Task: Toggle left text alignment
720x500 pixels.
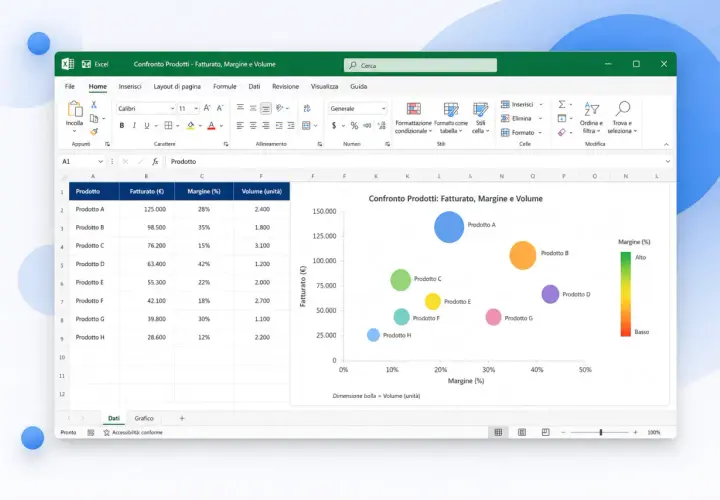Action: pos(240,125)
